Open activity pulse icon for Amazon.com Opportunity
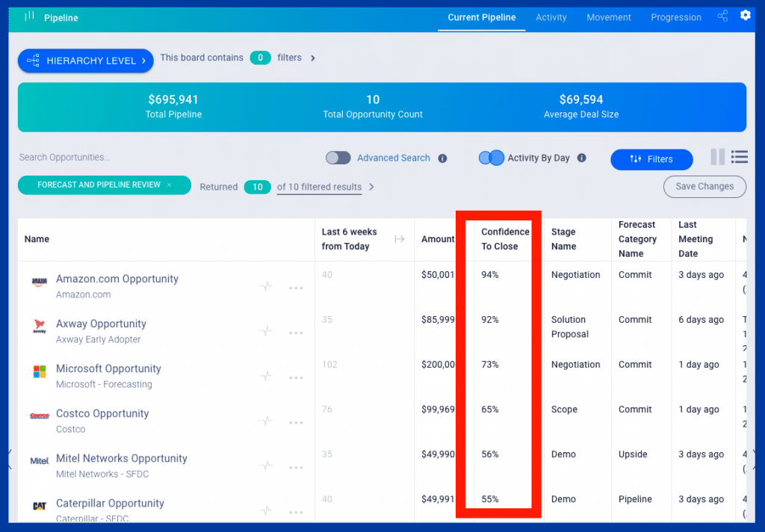Image resolution: width=765 pixels, height=532 pixels. click(x=265, y=286)
